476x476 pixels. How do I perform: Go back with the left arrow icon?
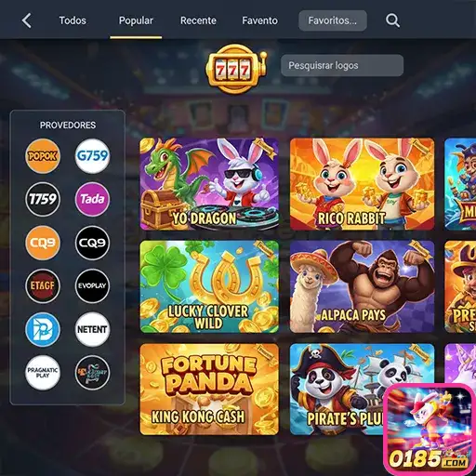(27, 20)
